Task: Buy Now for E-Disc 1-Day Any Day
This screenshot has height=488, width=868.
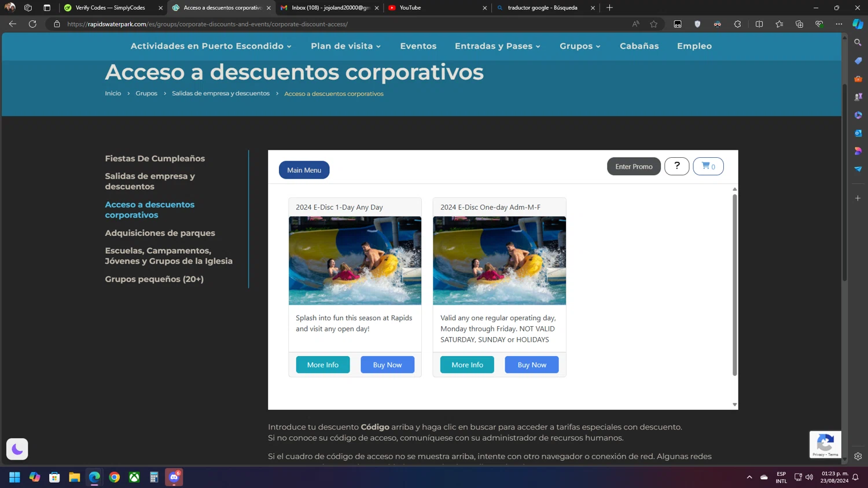Action: click(x=387, y=365)
